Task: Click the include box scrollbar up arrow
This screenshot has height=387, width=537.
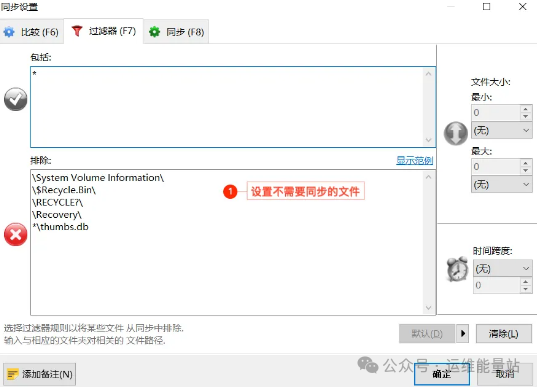Action: pos(428,74)
